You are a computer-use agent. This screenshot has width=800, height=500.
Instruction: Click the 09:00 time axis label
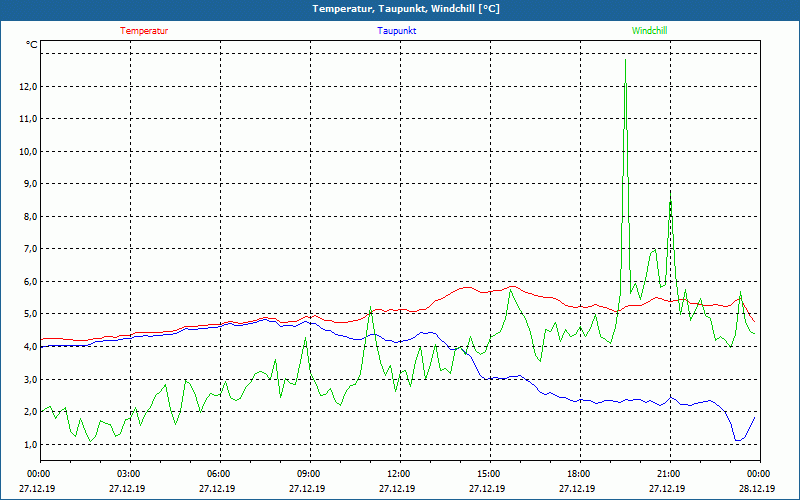307,474
